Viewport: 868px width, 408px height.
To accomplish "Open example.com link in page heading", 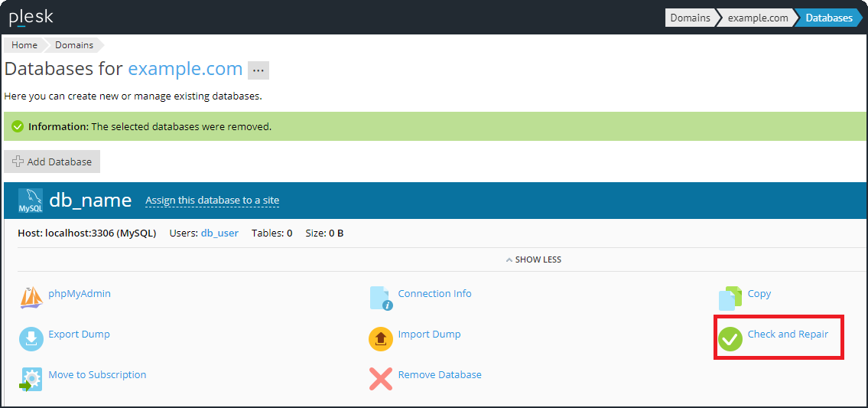I will pyautogui.click(x=185, y=69).
